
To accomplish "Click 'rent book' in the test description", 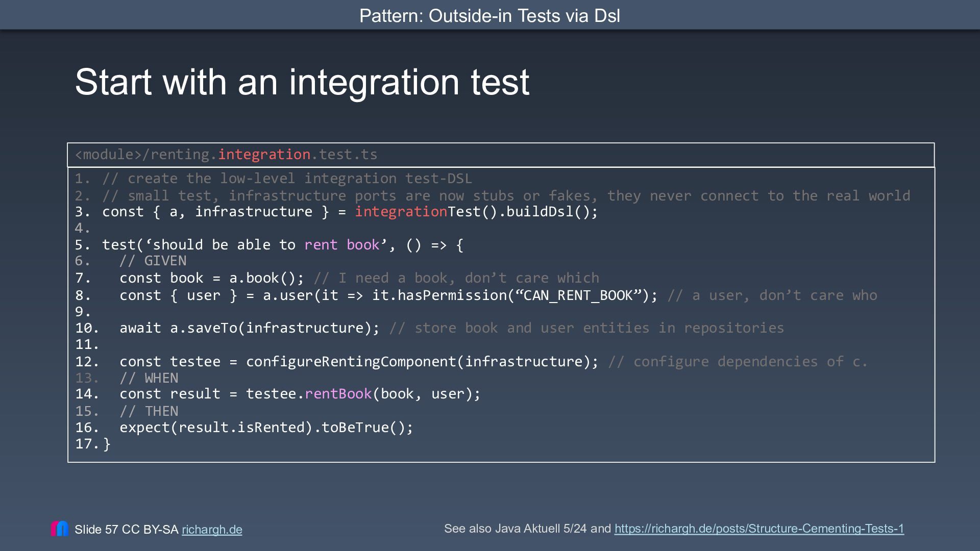I will [x=342, y=245].
